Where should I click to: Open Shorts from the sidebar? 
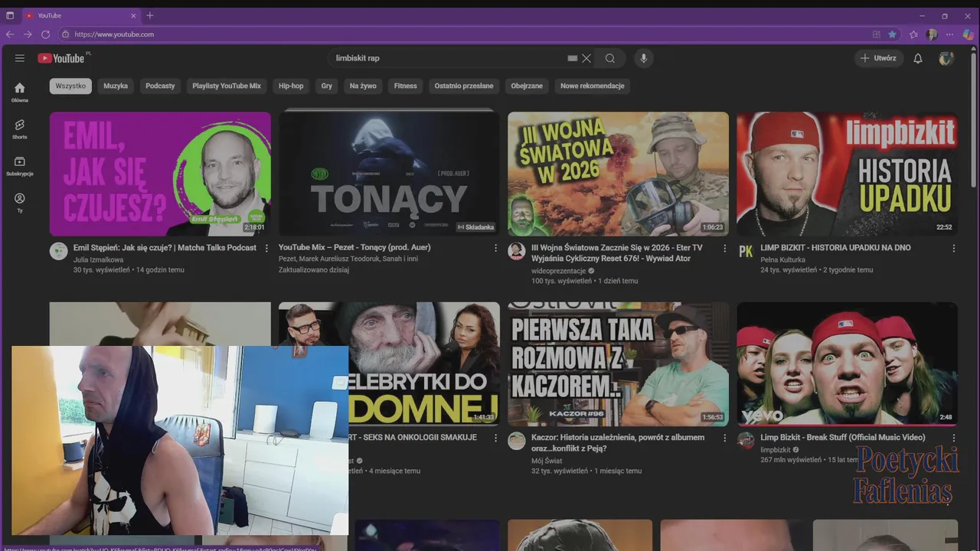coord(20,129)
